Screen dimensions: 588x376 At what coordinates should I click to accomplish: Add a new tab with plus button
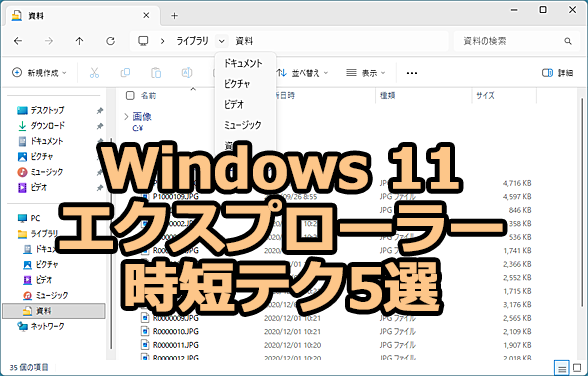(174, 16)
